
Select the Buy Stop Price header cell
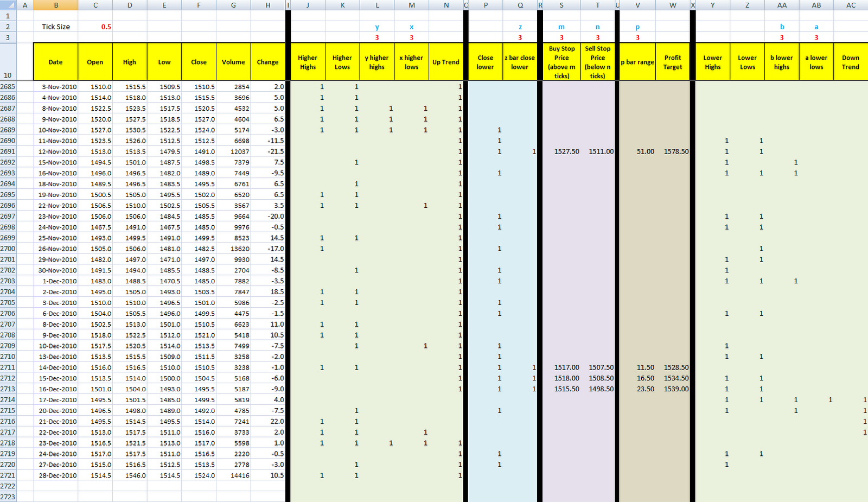(561, 61)
